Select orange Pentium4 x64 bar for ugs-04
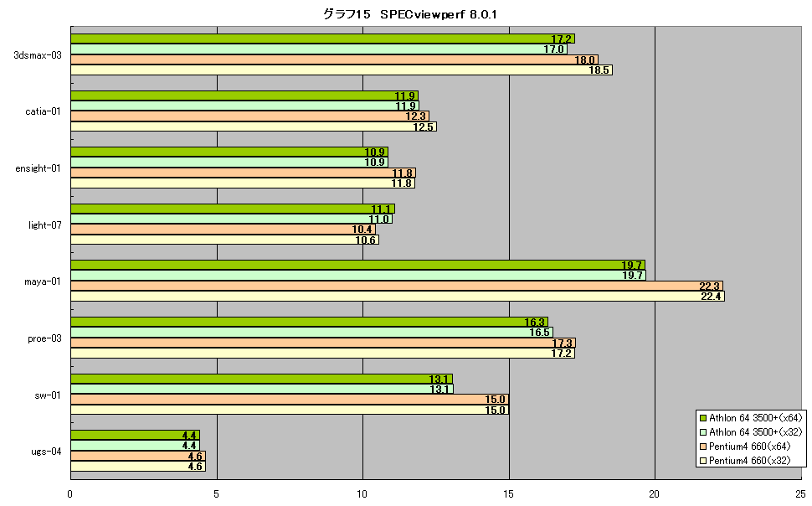 (138, 456)
